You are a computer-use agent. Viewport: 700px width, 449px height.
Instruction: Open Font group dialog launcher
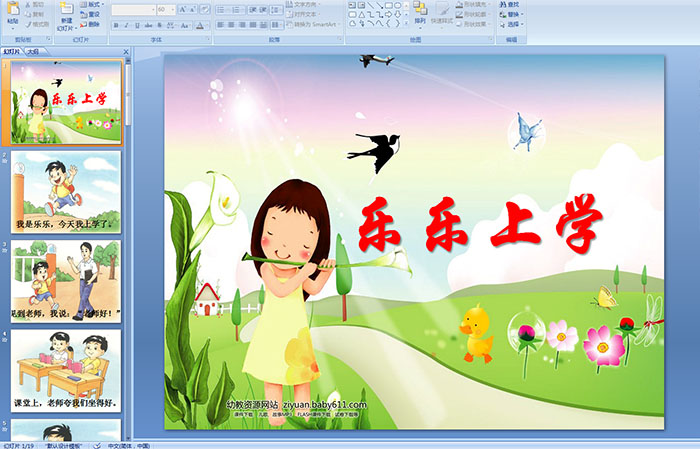[x=208, y=40]
